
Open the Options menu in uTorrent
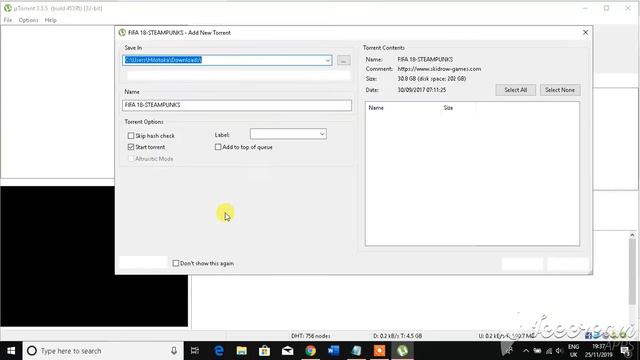click(x=28, y=20)
